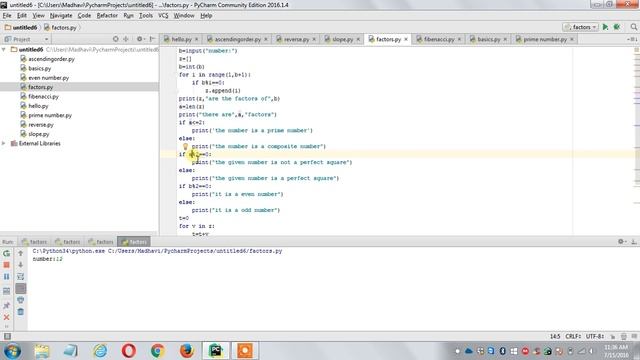Viewport: 640px width, 360px height.
Task: Open the factors run configuration dropdown
Action: (581, 27)
